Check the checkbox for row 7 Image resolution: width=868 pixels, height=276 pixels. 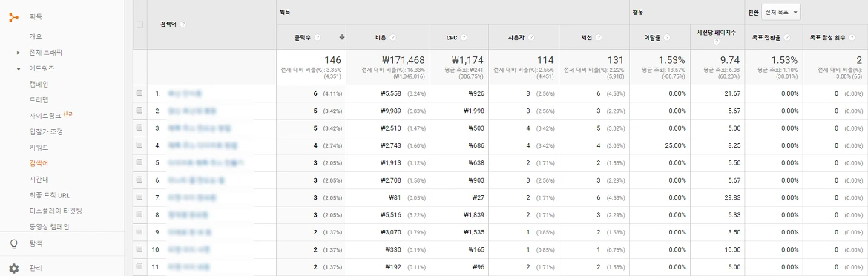(x=139, y=197)
